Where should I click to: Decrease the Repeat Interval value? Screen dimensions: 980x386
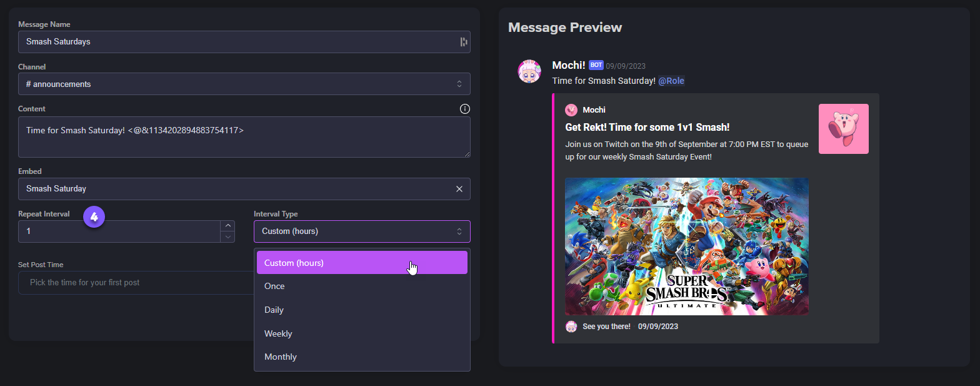pos(228,236)
